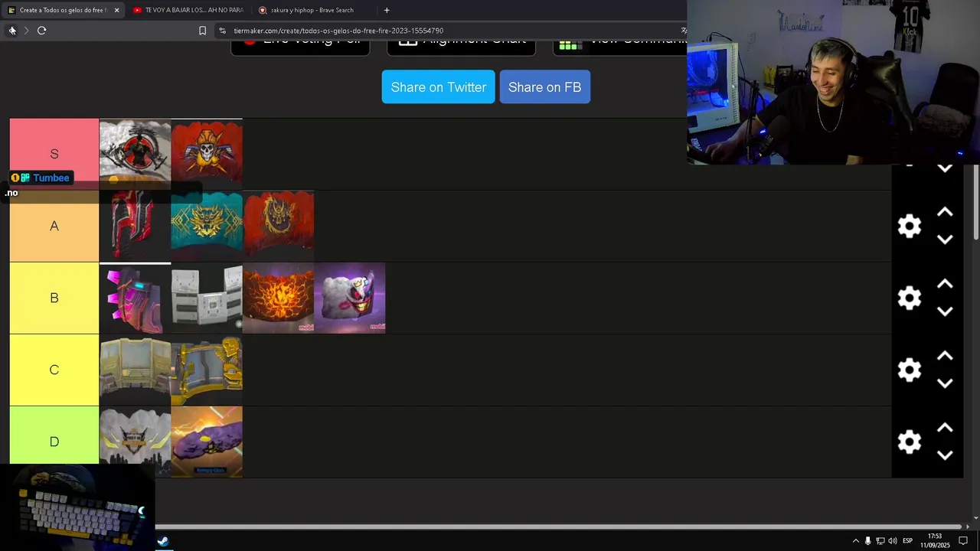Click Alignment Chart button
The height and width of the screenshot is (551, 980).
[x=461, y=44]
